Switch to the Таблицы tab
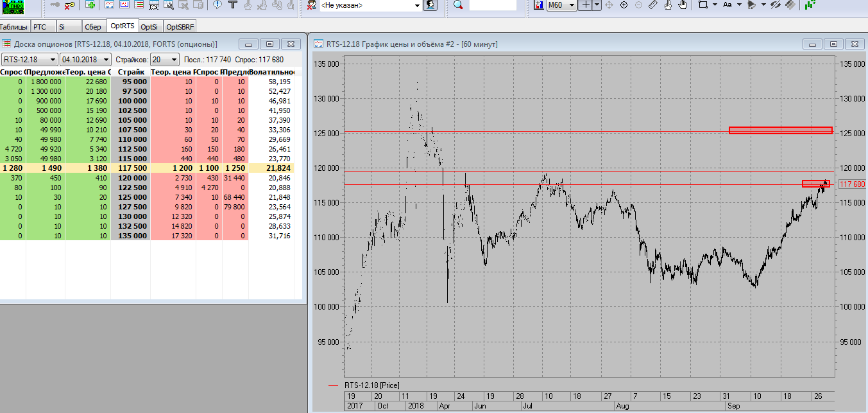This screenshot has width=868, height=413. tap(14, 27)
